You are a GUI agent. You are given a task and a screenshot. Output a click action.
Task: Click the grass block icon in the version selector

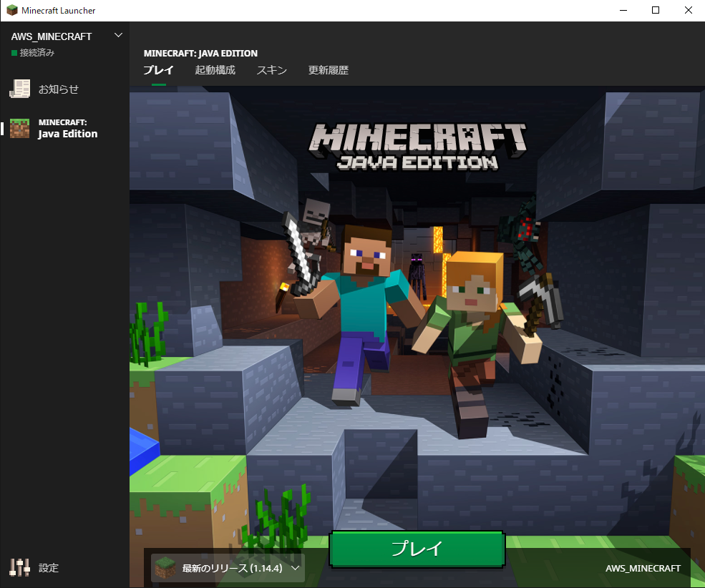pyautogui.click(x=165, y=568)
